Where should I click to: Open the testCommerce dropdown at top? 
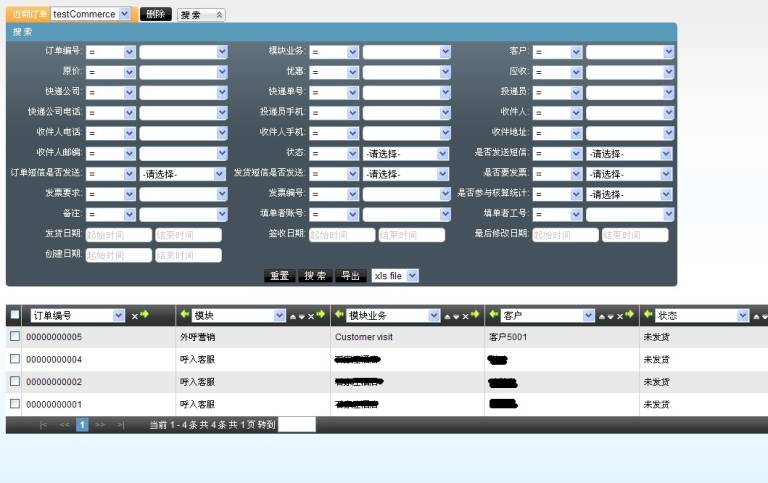[124, 14]
